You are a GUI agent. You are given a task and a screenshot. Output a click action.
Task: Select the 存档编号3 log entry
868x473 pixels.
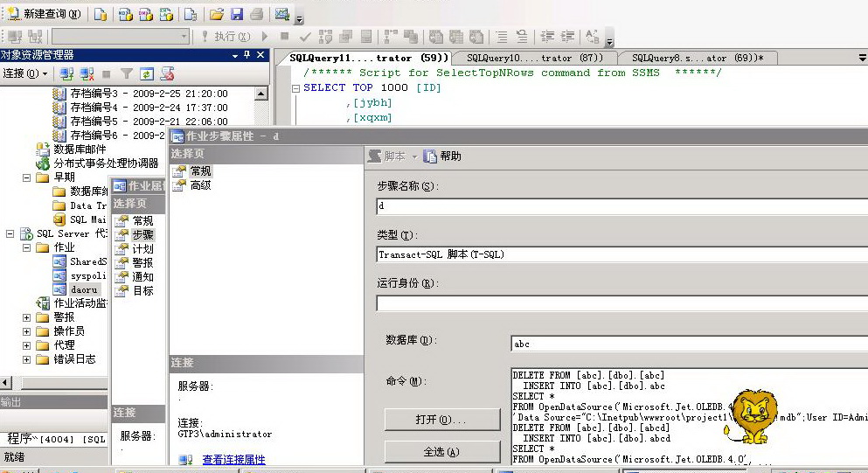(149, 94)
